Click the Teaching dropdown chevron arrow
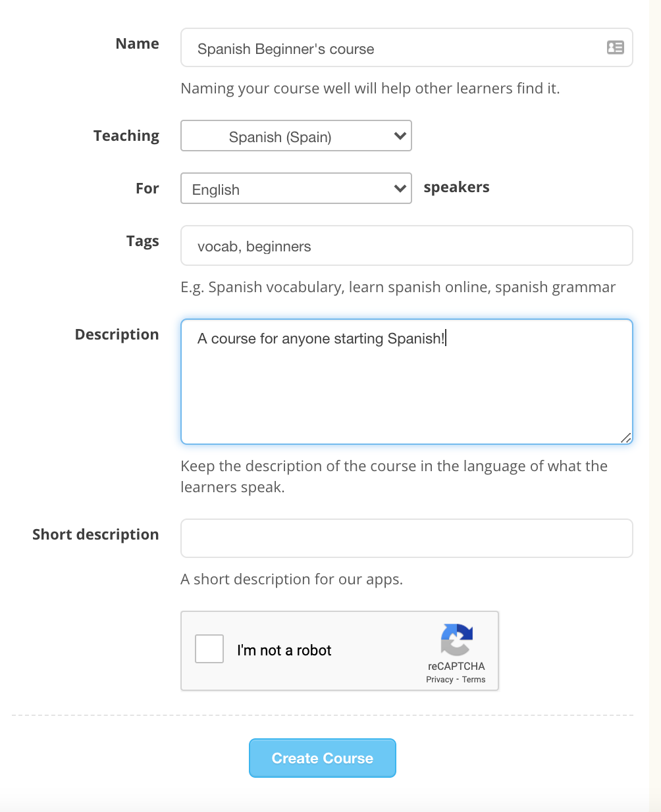Image resolution: width=661 pixels, height=812 pixels. tap(399, 136)
